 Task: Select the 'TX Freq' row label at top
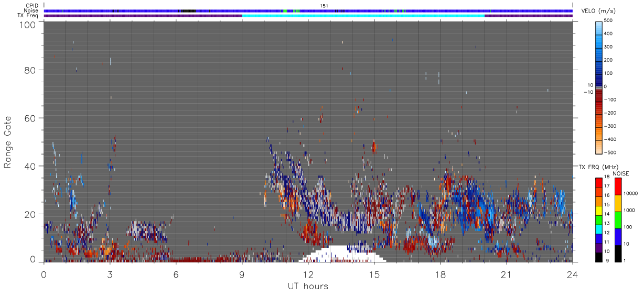[x=28, y=16]
